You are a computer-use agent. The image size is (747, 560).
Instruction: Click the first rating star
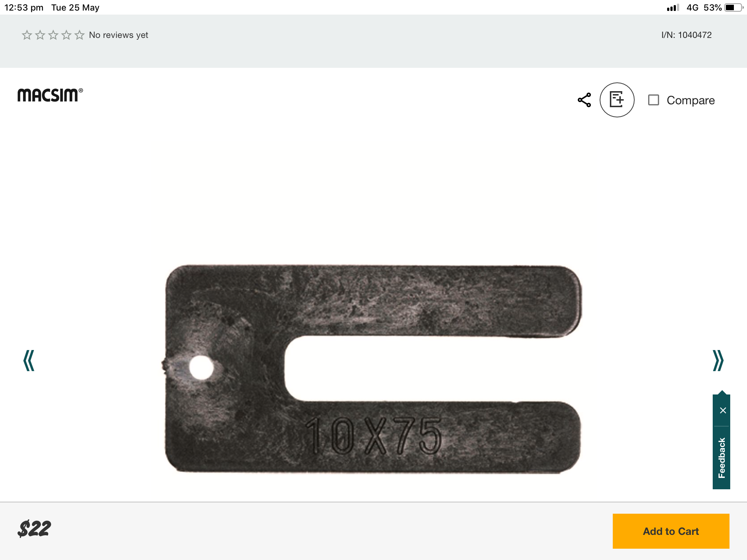[x=27, y=35]
